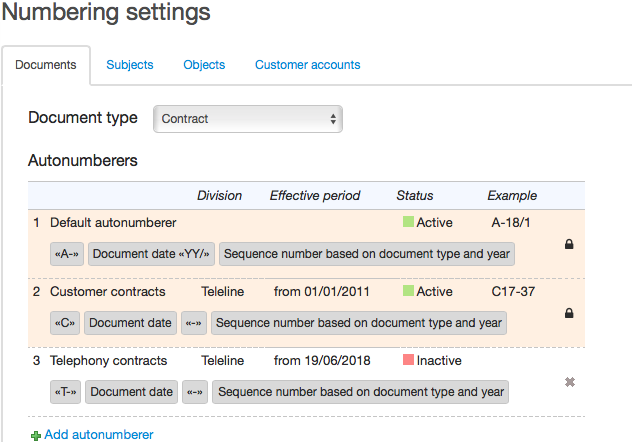The image size is (632, 442).
Task: Click the Autonumberers section heading
Action: point(83,160)
